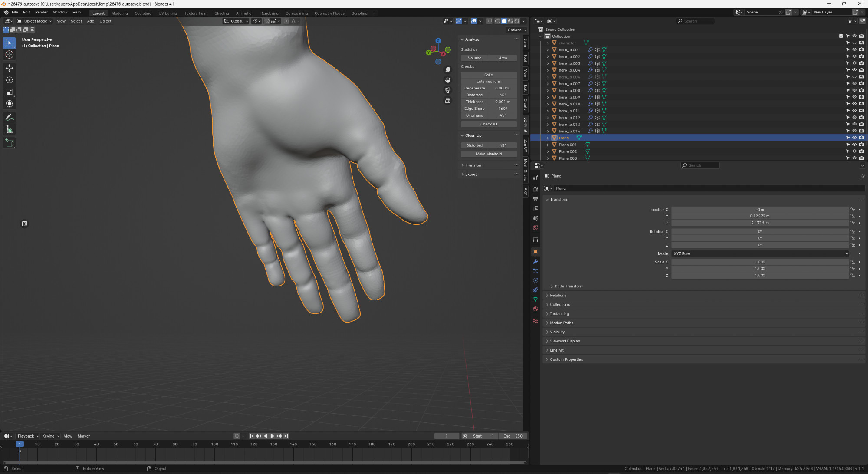Adjust the Overhang 45° value field

[x=503, y=115]
